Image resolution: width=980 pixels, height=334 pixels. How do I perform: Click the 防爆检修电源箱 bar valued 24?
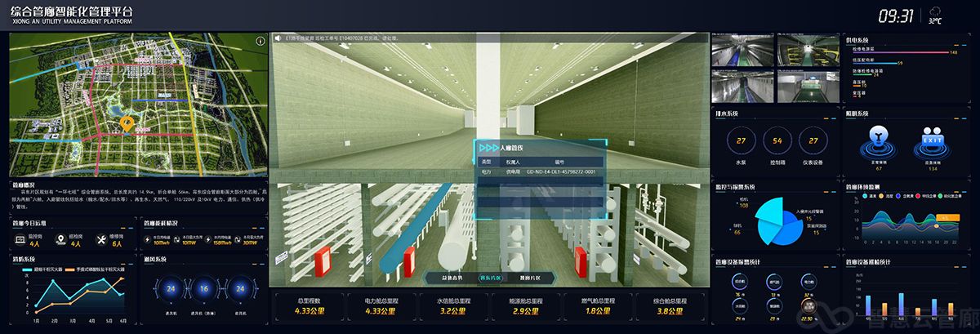pyautogui.click(x=862, y=74)
